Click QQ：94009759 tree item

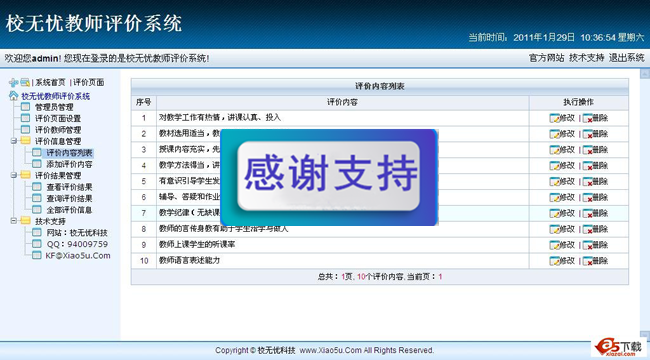pos(77,244)
